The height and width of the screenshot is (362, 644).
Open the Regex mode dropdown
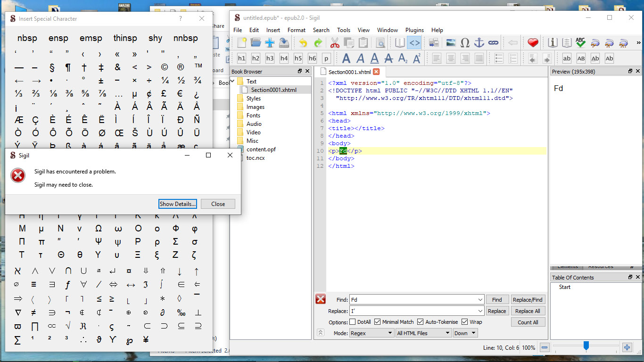372,333
